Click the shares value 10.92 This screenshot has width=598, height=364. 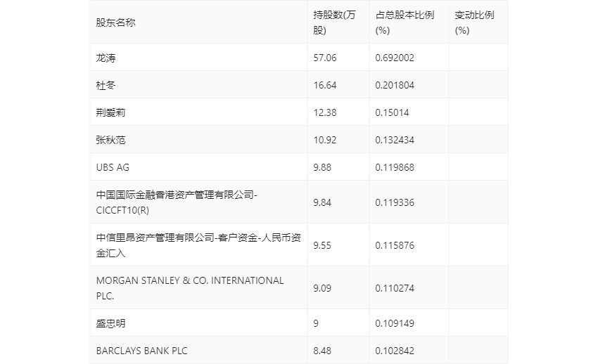[325, 140]
